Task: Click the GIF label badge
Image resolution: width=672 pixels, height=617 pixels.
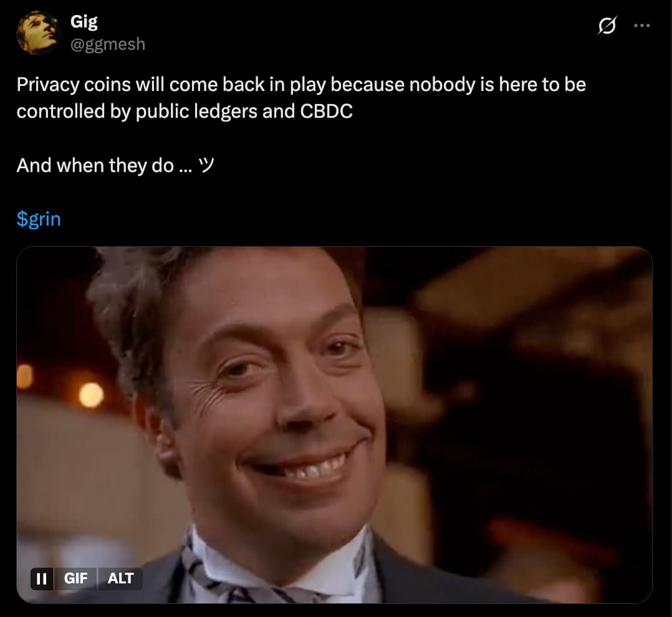Action: (x=75, y=578)
